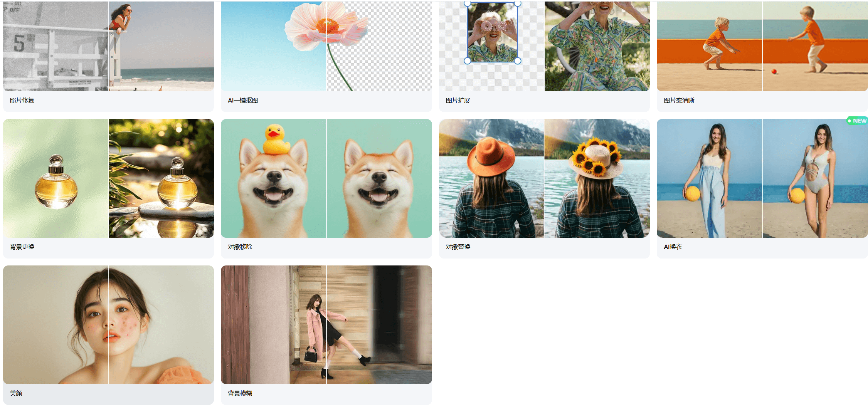Select the 背景模糊 label
The height and width of the screenshot is (408, 868).
(240, 393)
